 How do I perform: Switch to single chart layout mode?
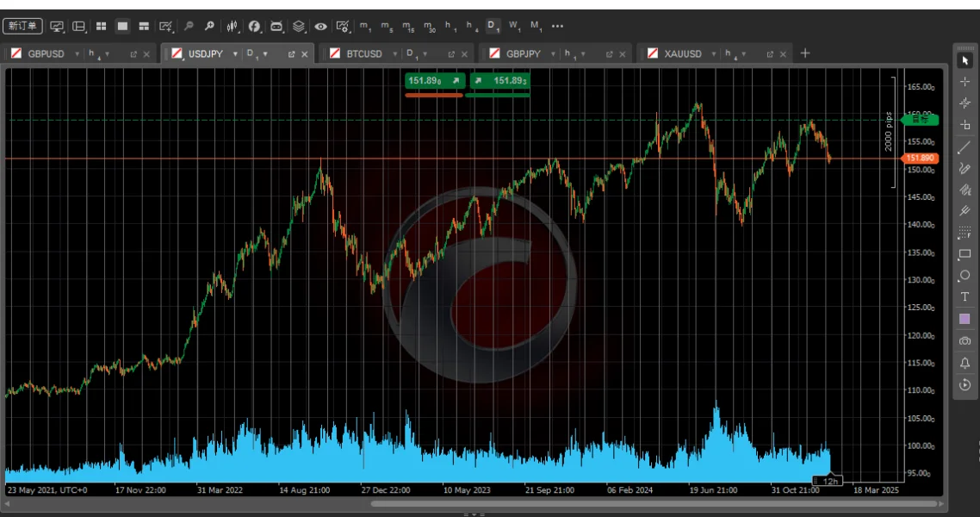click(122, 26)
